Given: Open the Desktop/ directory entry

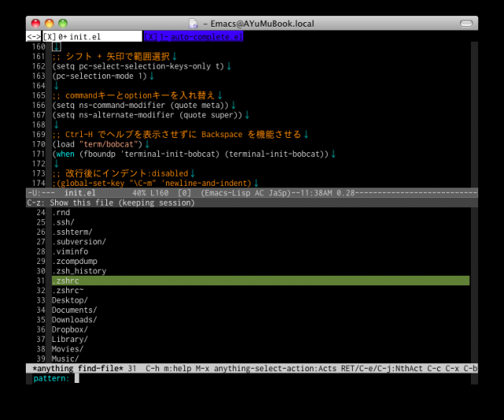Looking at the screenshot, I should [69, 300].
